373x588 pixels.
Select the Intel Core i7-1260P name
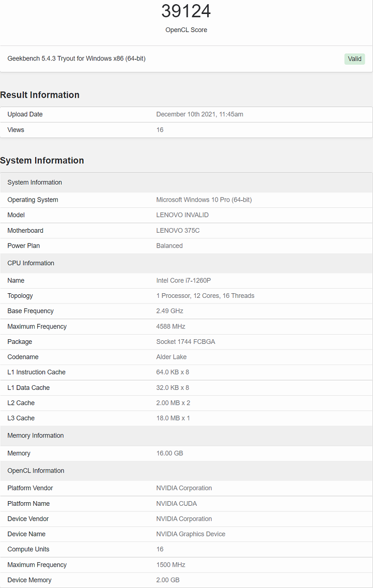[x=183, y=280]
